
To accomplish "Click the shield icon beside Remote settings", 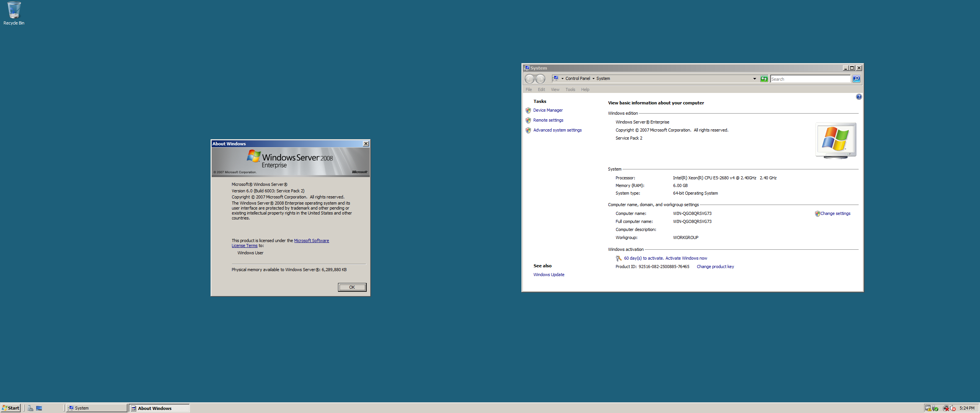I will point(528,120).
